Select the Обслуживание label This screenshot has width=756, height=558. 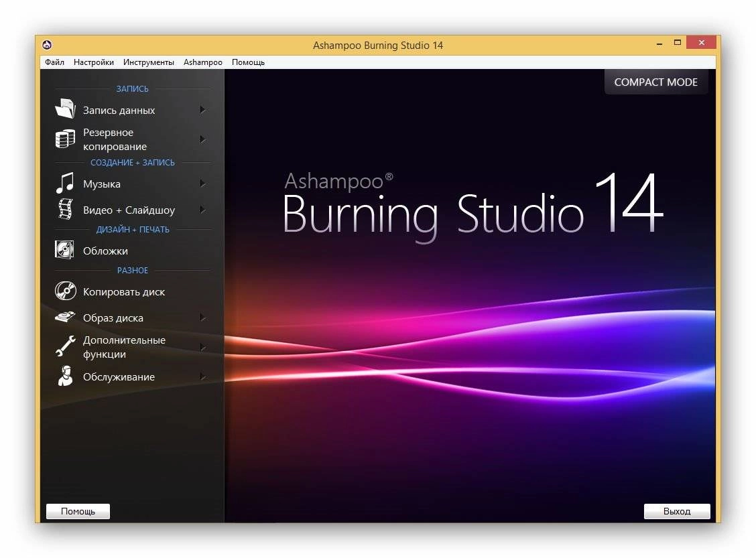click(119, 377)
